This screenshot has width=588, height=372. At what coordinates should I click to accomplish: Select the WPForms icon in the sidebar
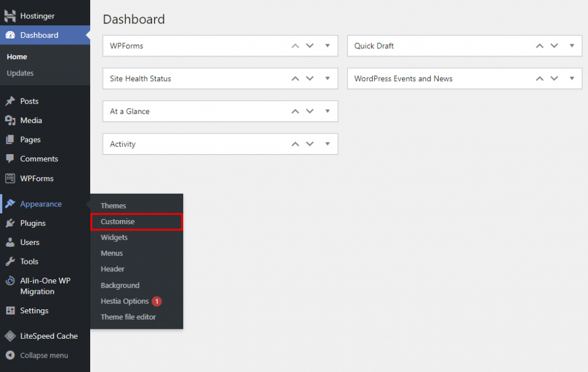(x=10, y=178)
